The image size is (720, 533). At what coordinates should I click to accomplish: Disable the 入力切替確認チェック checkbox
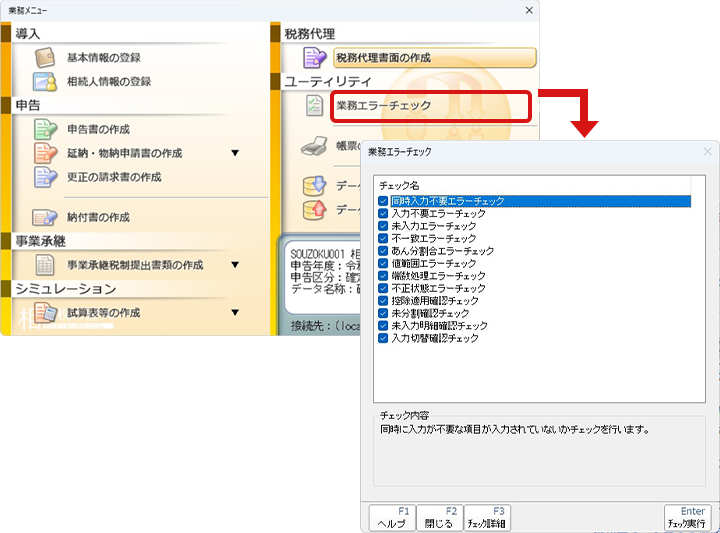pyautogui.click(x=384, y=339)
